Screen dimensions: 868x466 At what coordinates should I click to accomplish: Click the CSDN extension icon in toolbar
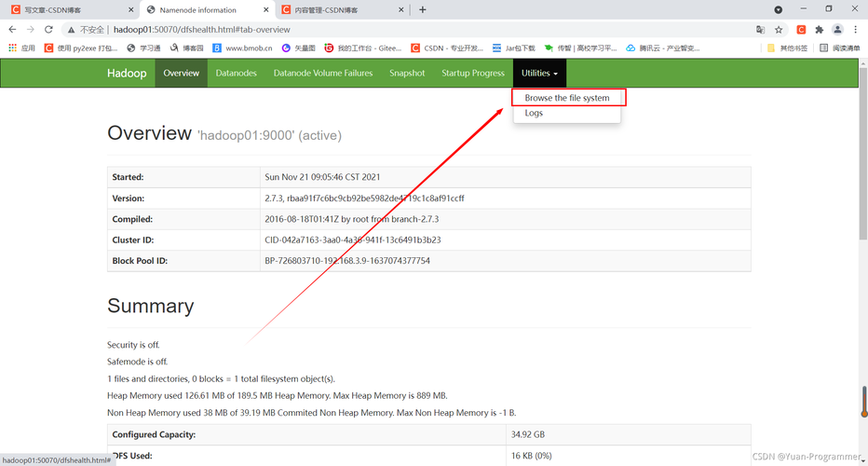click(x=800, y=30)
